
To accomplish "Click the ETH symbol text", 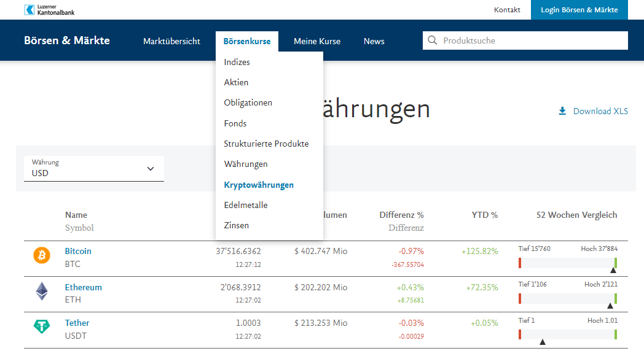I will [x=73, y=299].
